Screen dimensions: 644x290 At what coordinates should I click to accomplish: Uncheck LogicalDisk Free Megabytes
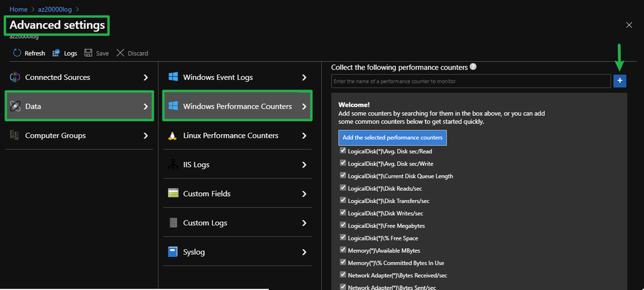[x=343, y=225]
